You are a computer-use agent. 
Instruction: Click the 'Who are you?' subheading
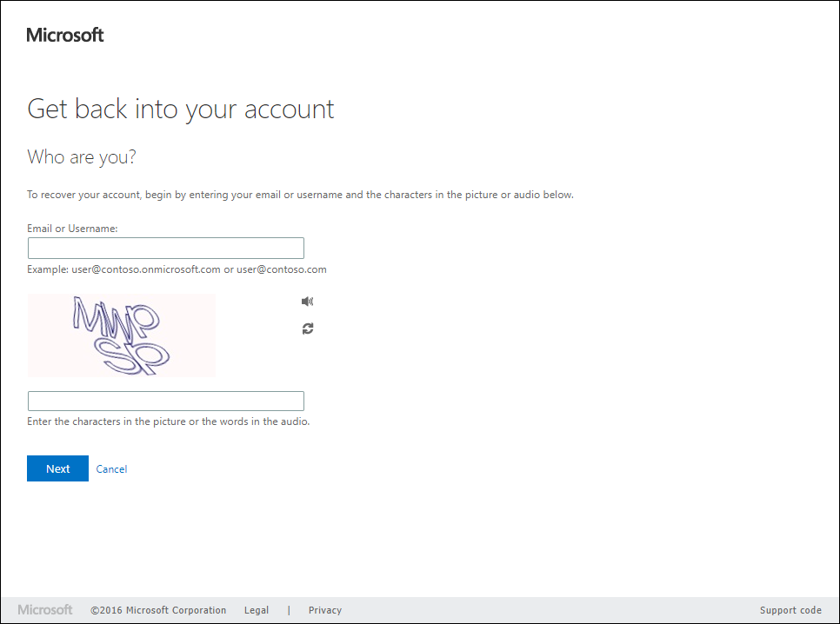[82, 157]
